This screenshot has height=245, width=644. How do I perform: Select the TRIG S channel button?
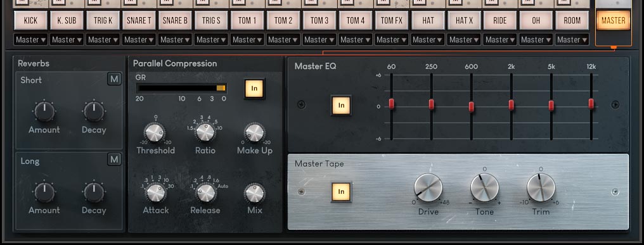click(211, 20)
